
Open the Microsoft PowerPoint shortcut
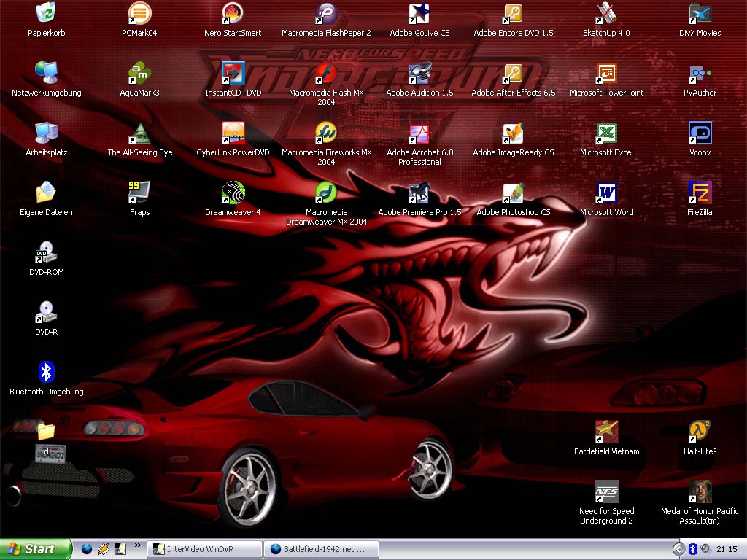(606, 74)
